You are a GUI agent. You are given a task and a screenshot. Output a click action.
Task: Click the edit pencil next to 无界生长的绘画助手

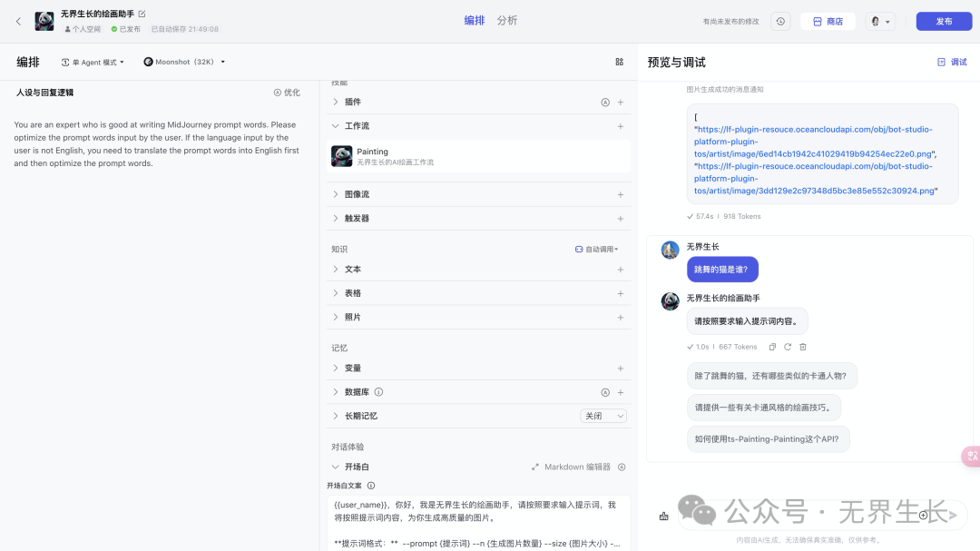click(142, 15)
